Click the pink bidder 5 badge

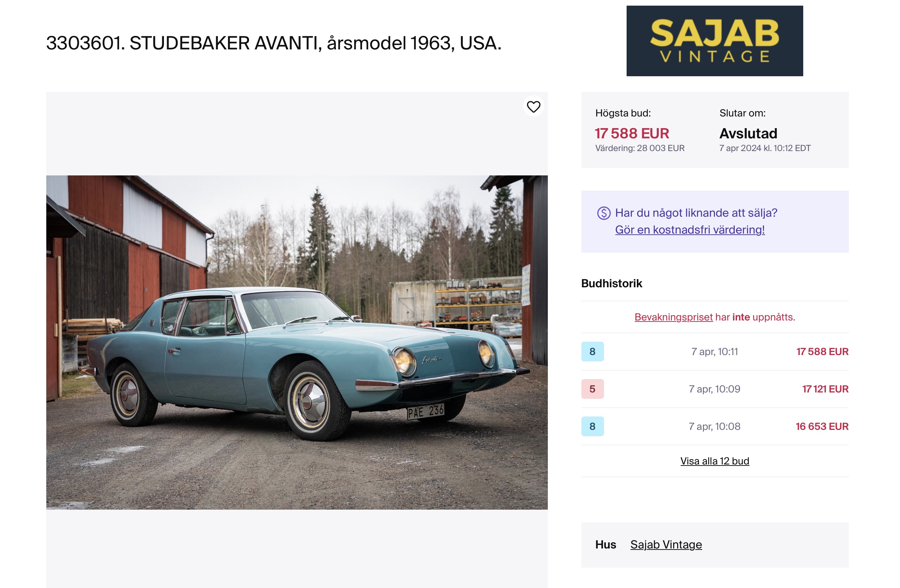click(592, 389)
